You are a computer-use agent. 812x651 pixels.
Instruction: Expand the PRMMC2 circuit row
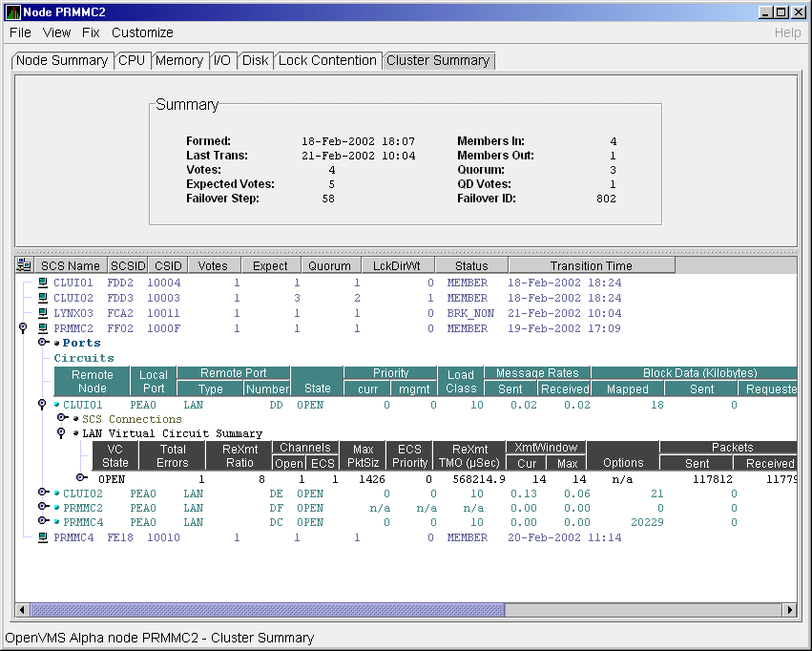[44, 507]
